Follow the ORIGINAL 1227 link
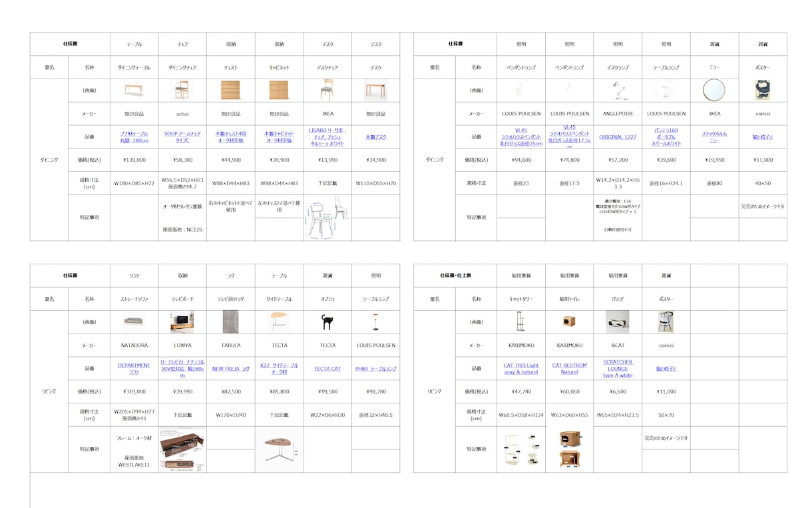The width and height of the screenshot is (812, 508). point(618,137)
